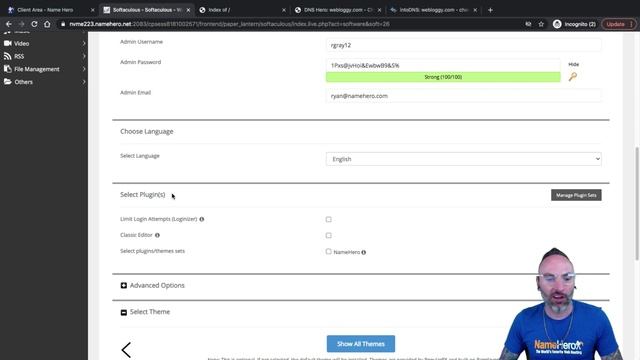Reload the current page
Image resolution: width=640 pixels, height=360 pixels.
pos(34,24)
